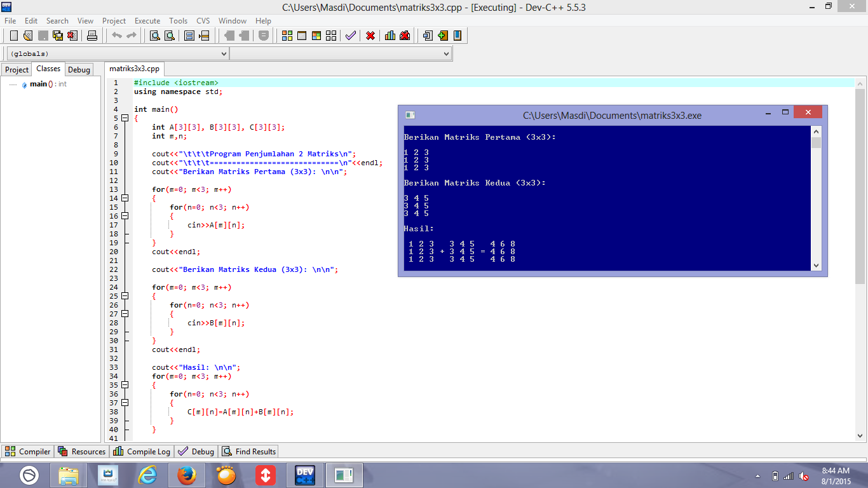This screenshot has height=488, width=868.
Task: Click the Go to line icon
Action: pos(204,36)
